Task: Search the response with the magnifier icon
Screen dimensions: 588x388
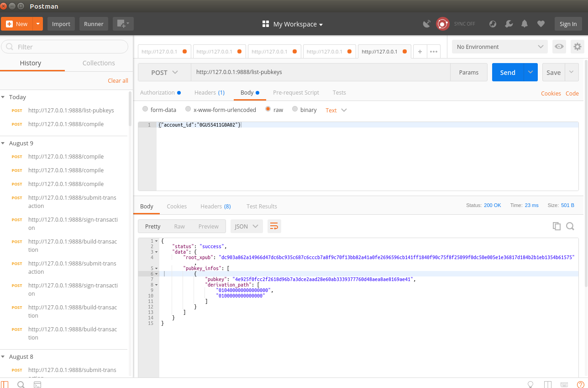Action: [x=570, y=226]
